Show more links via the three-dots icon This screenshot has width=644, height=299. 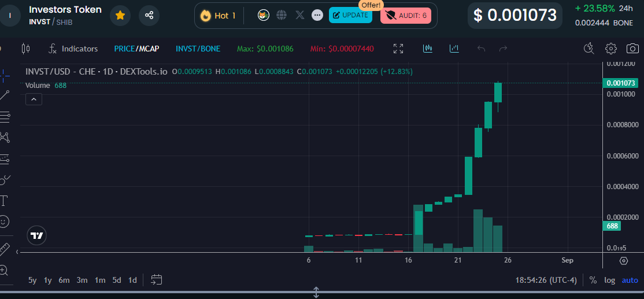pos(317,16)
